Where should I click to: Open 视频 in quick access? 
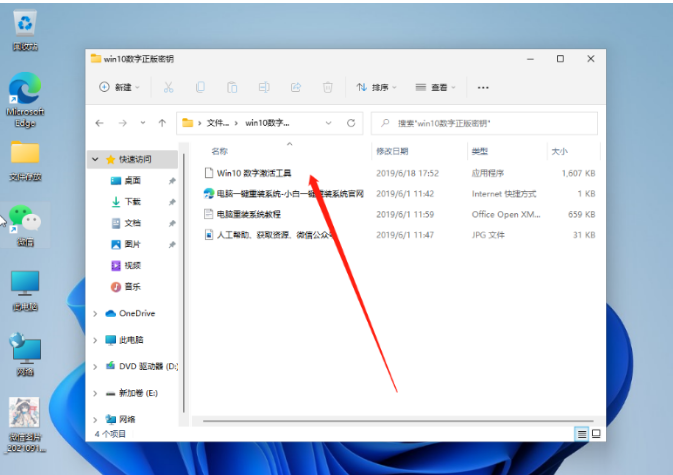[x=132, y=266]
